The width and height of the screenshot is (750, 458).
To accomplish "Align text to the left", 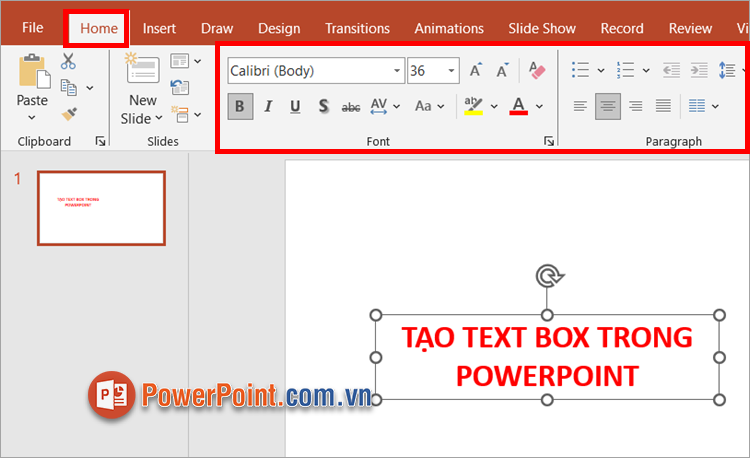I will 580,106.
